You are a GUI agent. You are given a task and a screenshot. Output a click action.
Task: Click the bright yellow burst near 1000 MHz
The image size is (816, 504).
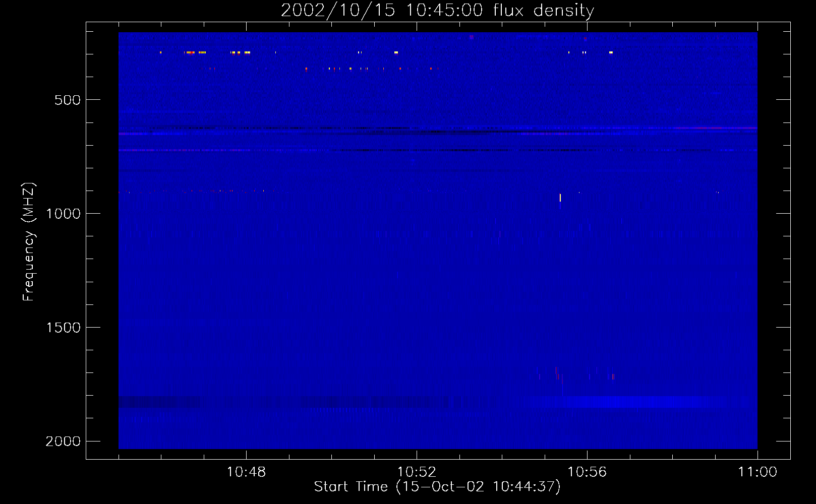pyautogui.click(x=560, y=198)
